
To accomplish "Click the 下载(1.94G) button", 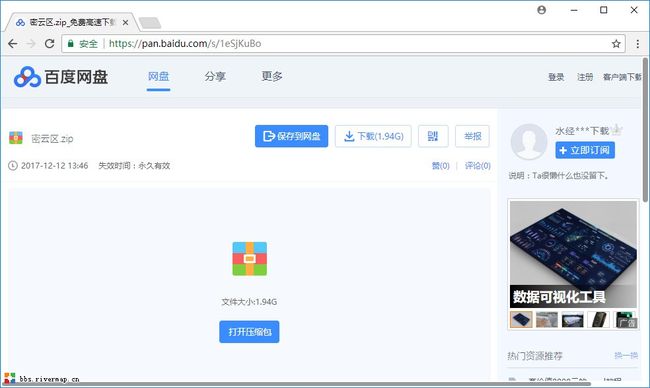I will [373, 136].
